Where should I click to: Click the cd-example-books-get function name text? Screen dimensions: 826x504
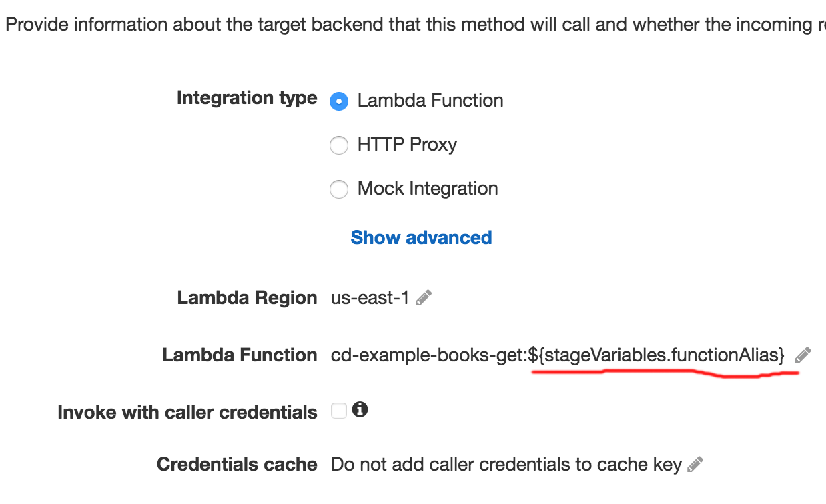[x=427, y=355]
